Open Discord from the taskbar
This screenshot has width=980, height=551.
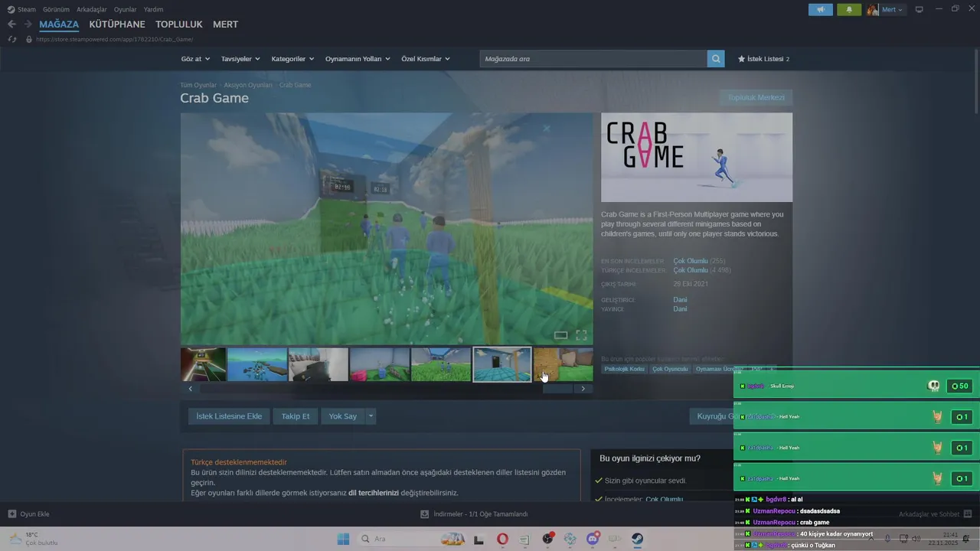(593, 539)
